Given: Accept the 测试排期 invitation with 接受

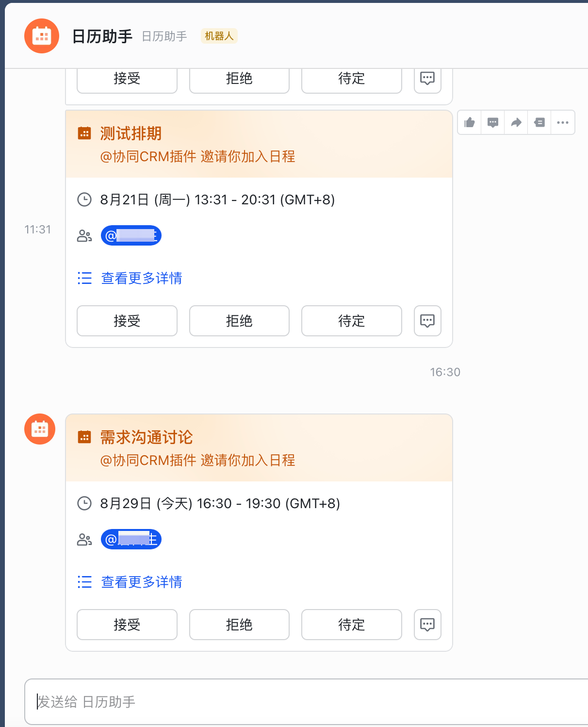Looking at the screenshot, I should coord(127,321).
